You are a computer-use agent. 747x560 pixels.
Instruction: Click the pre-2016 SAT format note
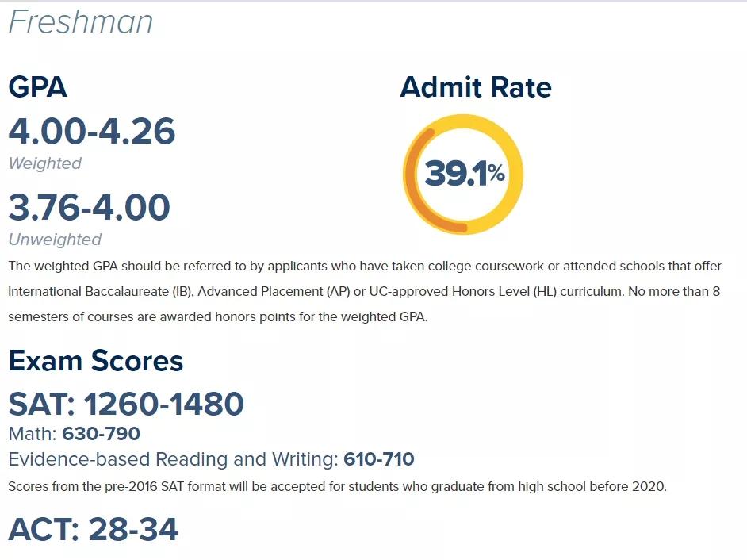click(337, 486)
